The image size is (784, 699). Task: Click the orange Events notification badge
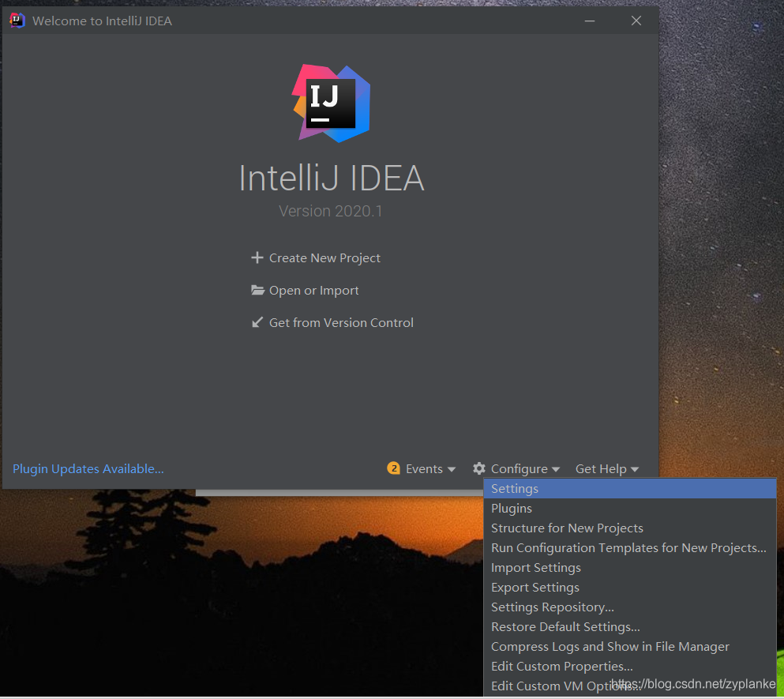tap(394, 468)
